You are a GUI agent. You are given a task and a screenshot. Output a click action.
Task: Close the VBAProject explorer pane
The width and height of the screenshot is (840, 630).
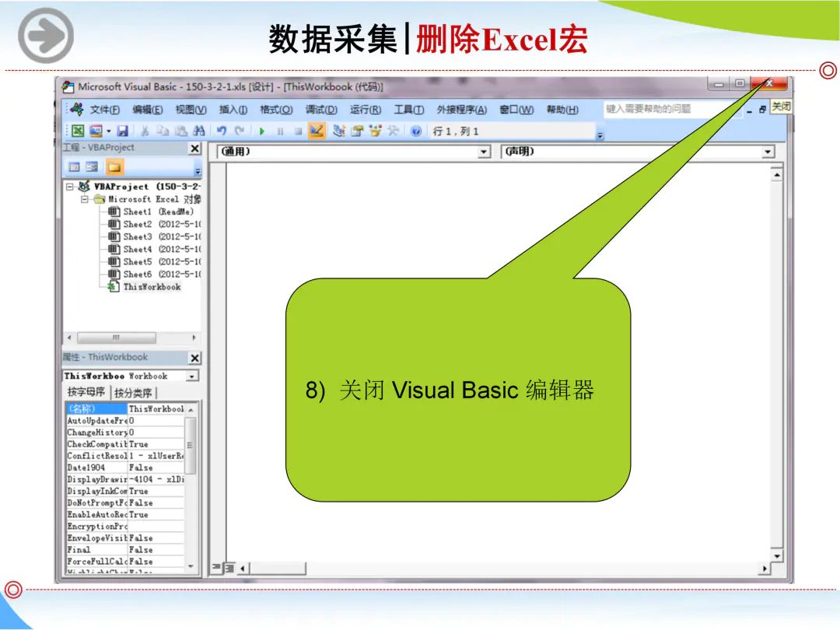coord(195,149)
